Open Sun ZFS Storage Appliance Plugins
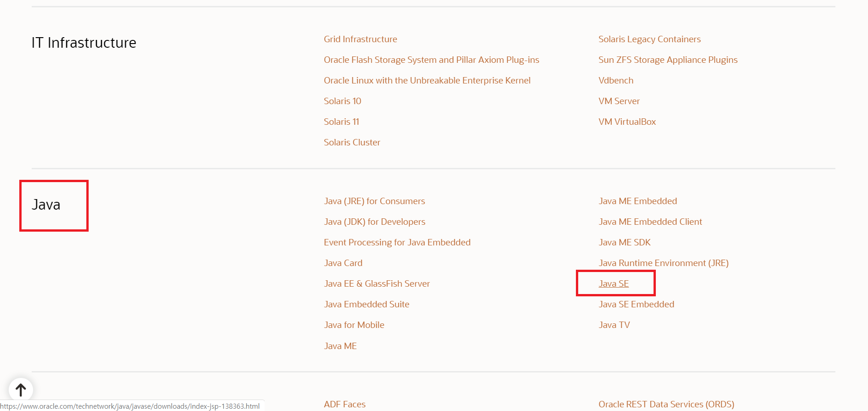868x411 pixels. 668,60
